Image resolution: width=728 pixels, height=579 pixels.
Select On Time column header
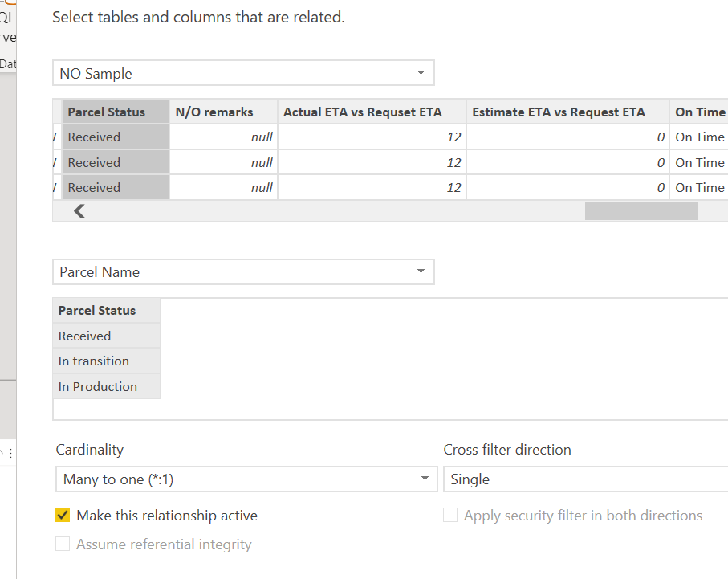click(699, 112)
